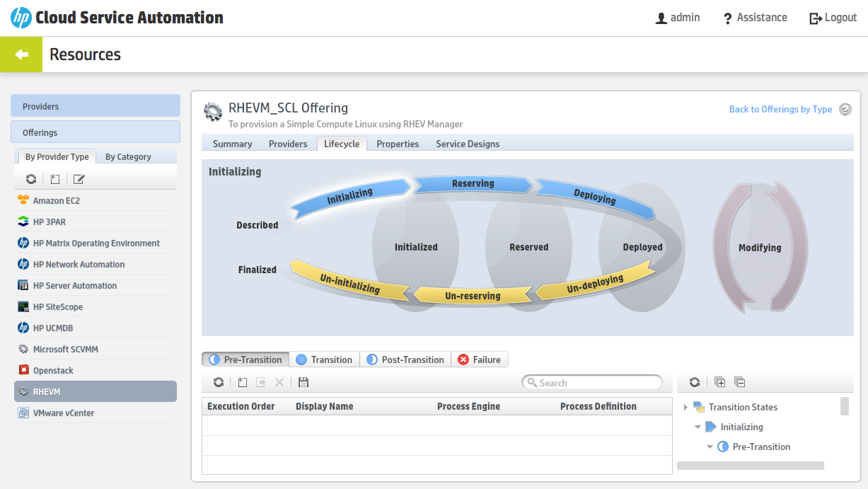The image size is (868, 489).
Task: Refresh the actions table
Action: pyautogui.click(x=219, y=382)
